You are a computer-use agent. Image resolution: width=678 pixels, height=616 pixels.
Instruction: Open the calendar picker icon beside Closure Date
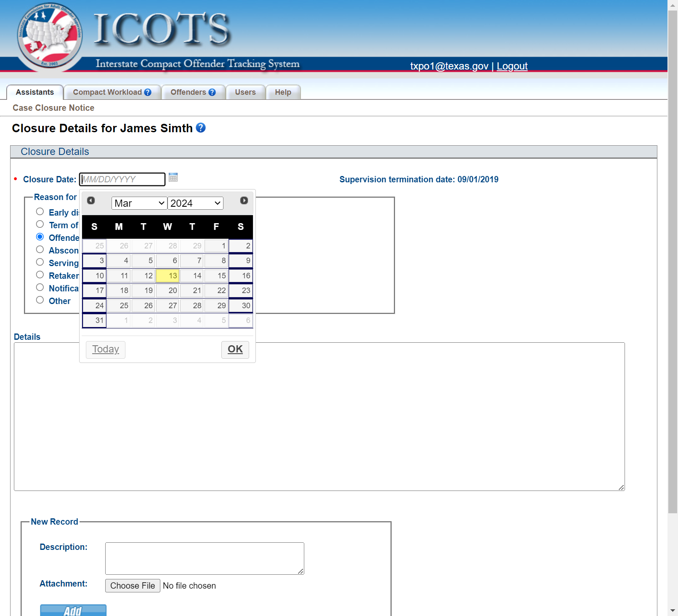[173, 177]
